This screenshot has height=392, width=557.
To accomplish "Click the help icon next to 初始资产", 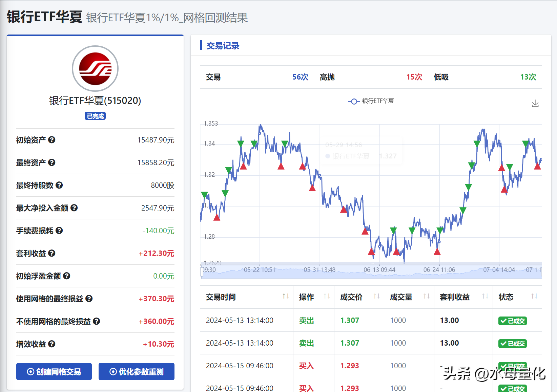I will (51, 140).
